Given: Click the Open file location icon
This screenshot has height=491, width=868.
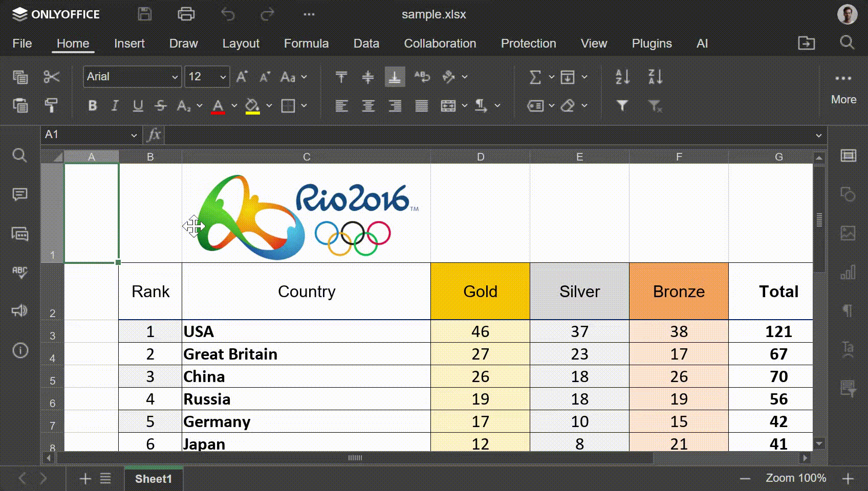Looking at the screenshot, I should pos(806,43).
